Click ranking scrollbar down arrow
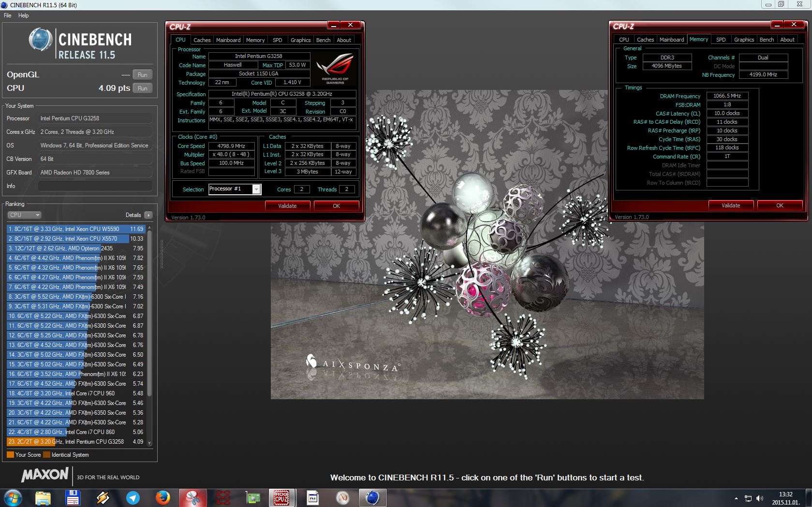The image size is (812, 507). tap(149, 443)
